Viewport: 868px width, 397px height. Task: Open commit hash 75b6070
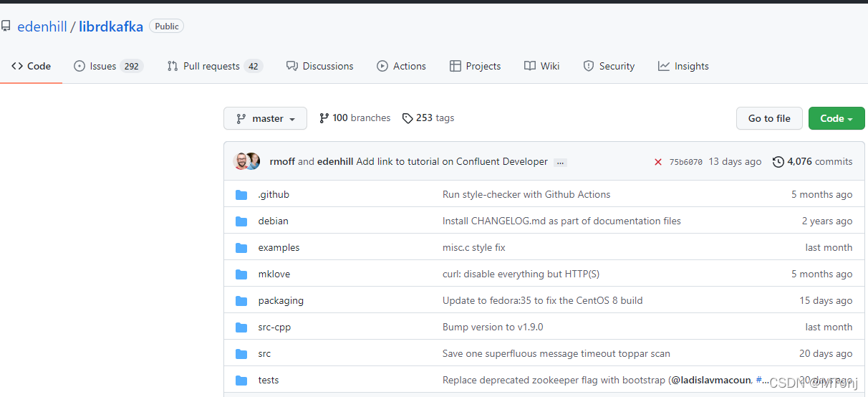coord(685,162)
